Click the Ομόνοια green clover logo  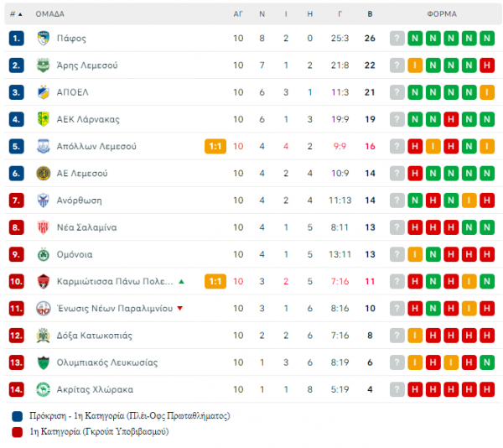click(44, 254)
